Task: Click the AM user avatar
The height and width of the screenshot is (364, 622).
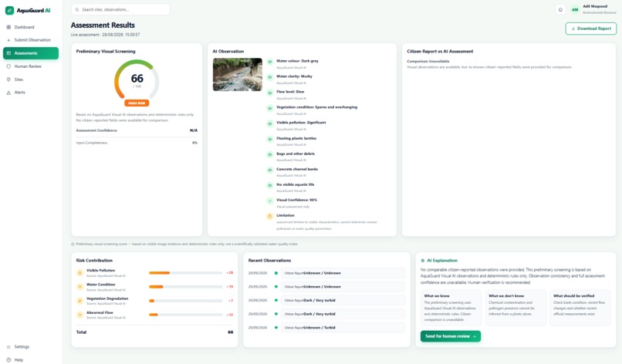Action: (574, 9)
